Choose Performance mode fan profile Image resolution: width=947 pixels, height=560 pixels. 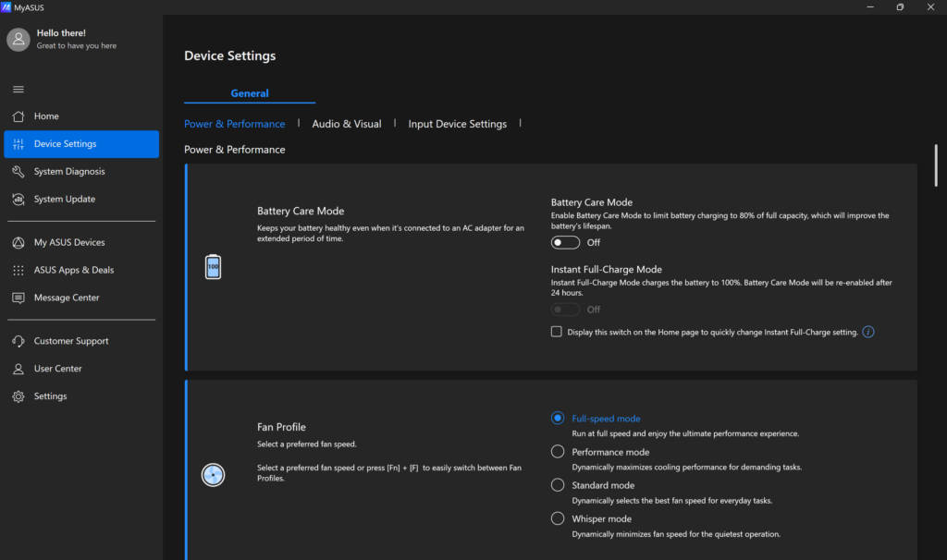558,452
